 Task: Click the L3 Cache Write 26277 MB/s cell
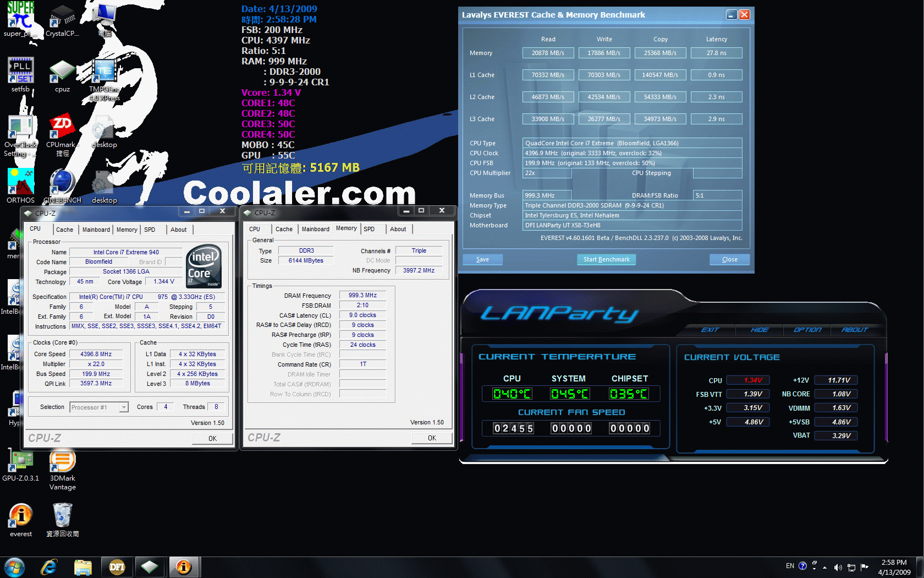click(x=604, y=119)
